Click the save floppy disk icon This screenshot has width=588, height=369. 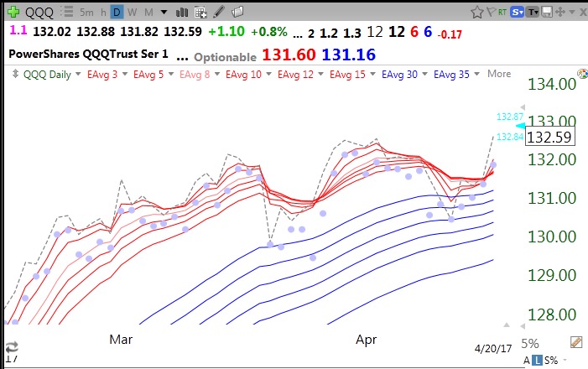[547, 13]
